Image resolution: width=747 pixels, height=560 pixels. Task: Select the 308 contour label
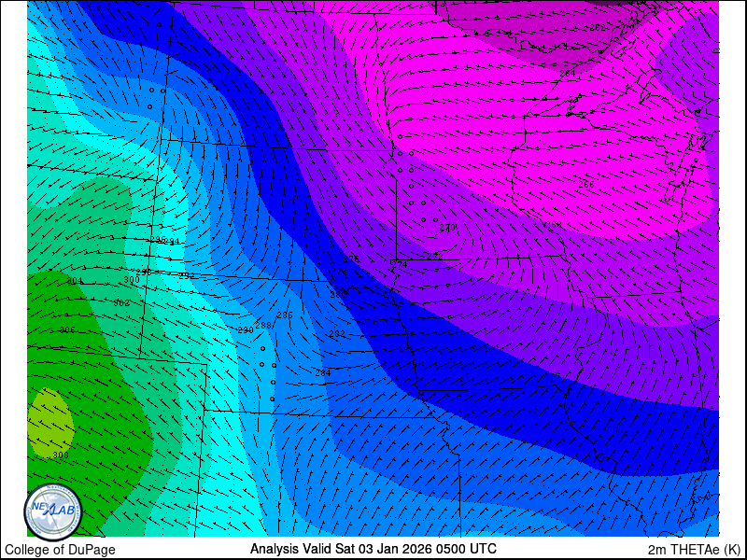tap(61, 455)
